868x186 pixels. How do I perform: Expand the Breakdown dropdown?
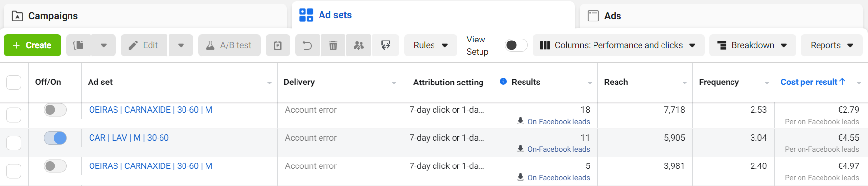click(x=753, y=45)
